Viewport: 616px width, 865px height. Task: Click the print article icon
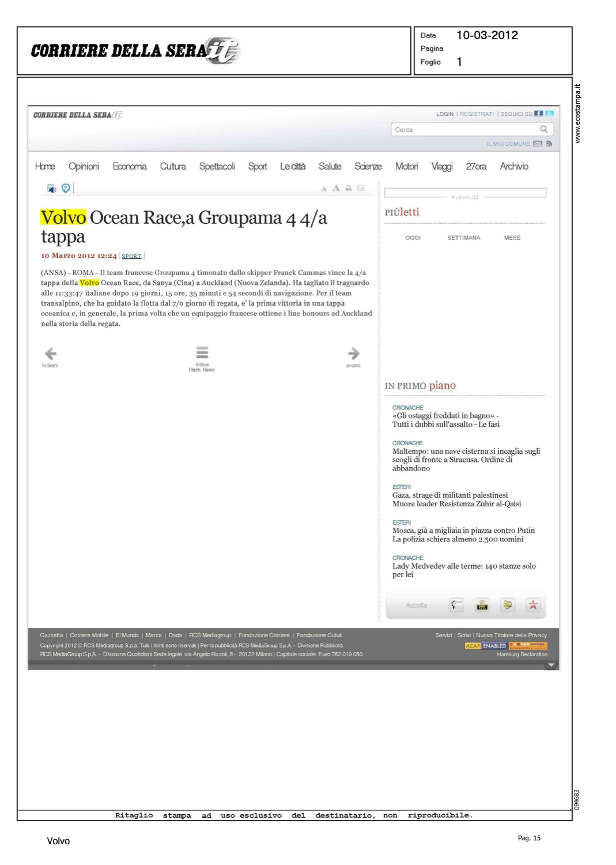pos(349,188)
